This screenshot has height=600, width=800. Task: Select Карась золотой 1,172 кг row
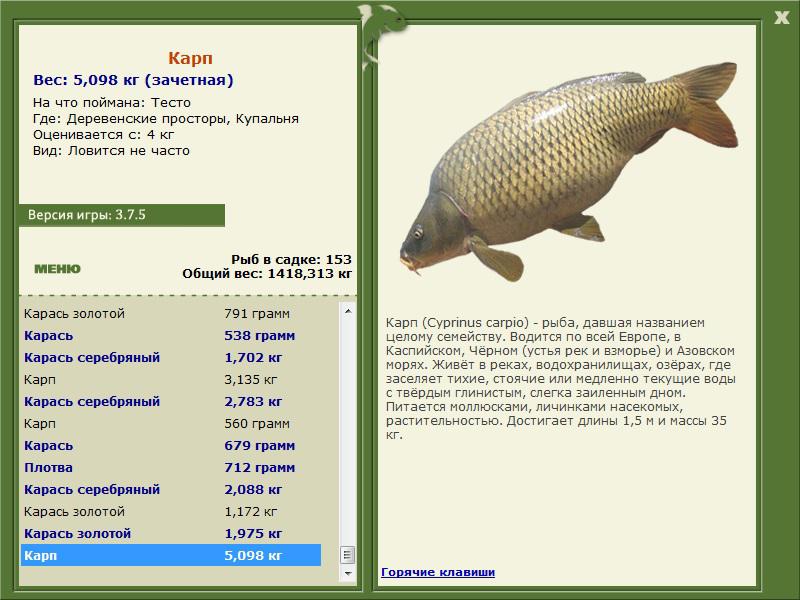tap(171, 511)
